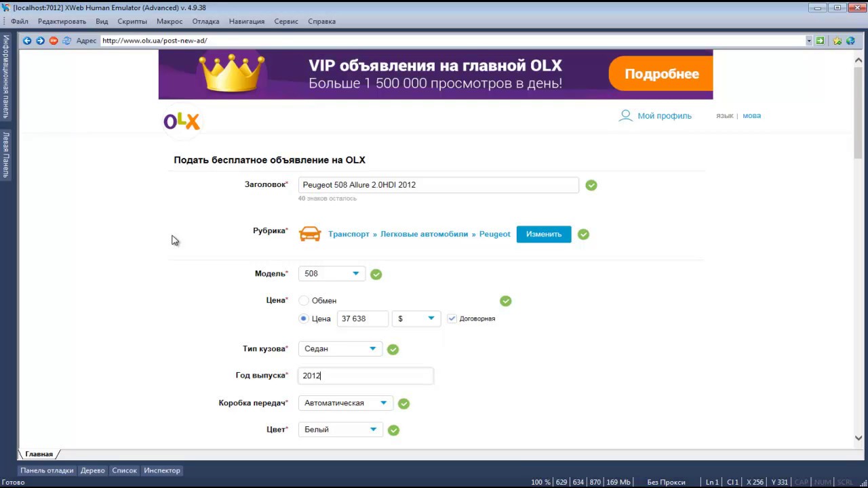
Task: Click the green checkmark next to Белый
Action: [x=393, y=430]
